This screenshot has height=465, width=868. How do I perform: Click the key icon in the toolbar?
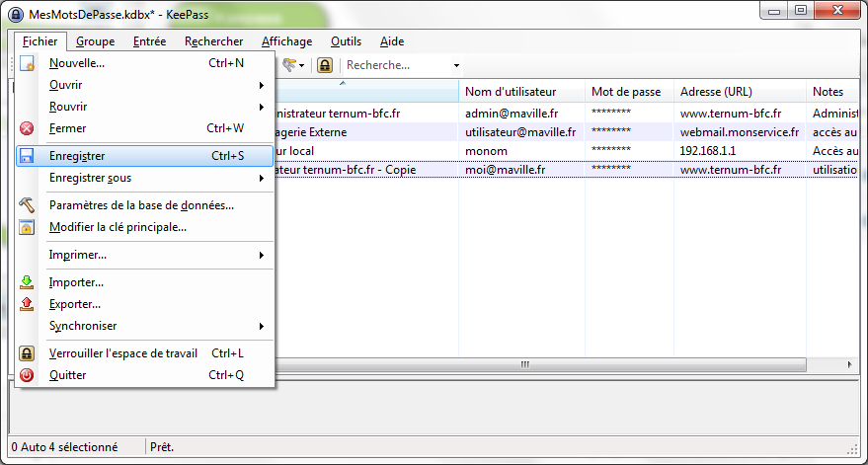click(x=290, y=65)
